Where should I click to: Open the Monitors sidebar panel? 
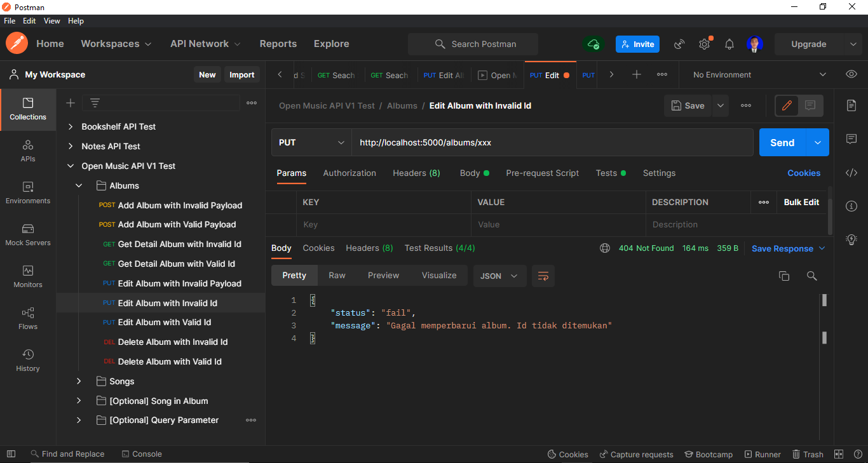click(x=28, y=277)
